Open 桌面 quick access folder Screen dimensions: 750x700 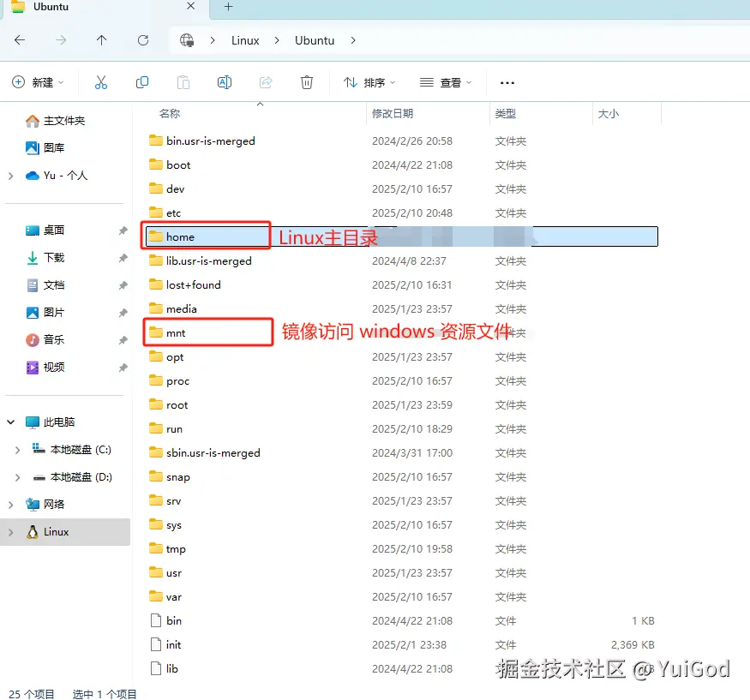pyautogui.click(x=45, y=230)
